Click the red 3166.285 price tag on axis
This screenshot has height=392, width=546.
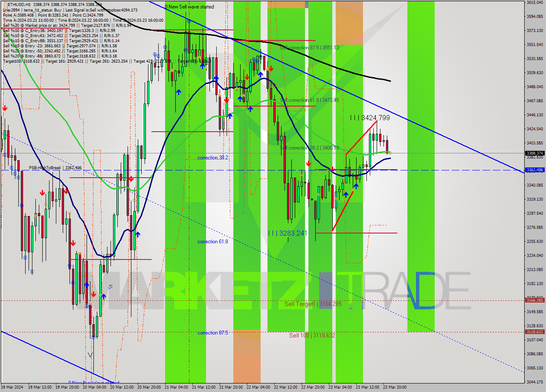[x=534, y=300]
